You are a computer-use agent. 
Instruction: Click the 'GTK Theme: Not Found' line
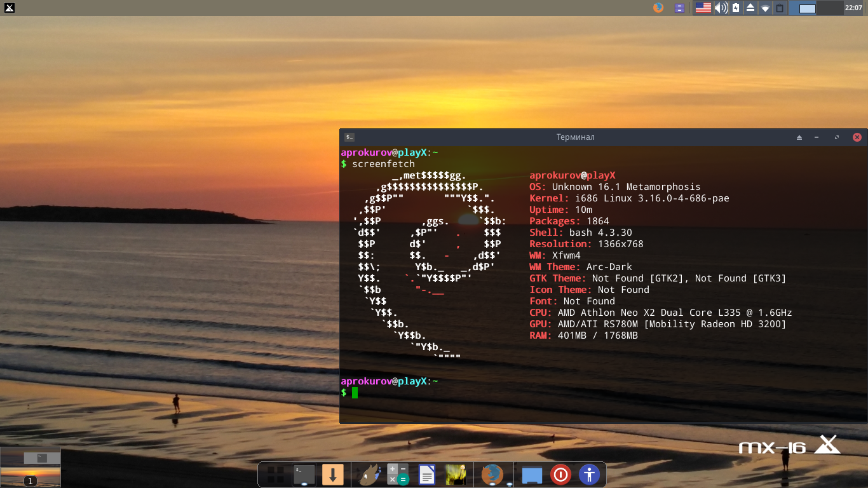click(x=658, y=278)
